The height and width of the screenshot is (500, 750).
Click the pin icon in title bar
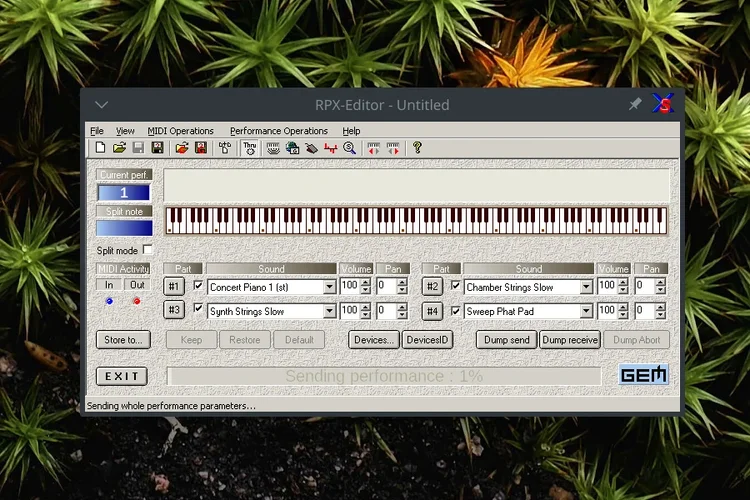pyautogui.click(x=635, y=104)
